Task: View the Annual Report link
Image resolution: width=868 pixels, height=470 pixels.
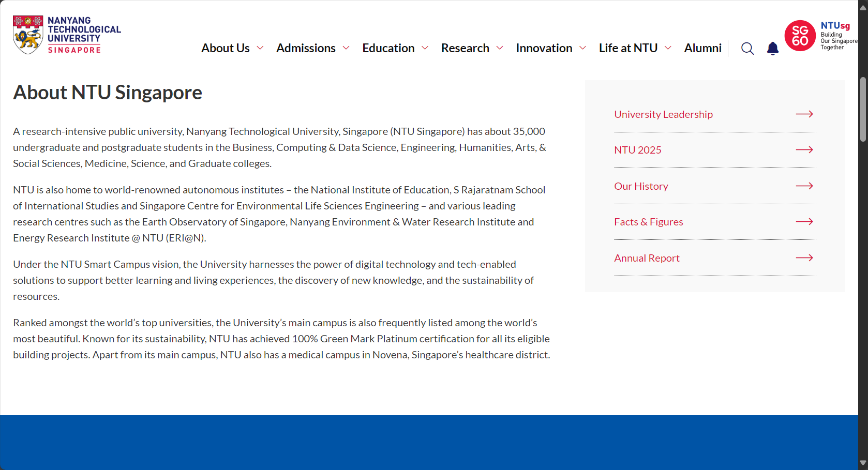Action: pos(647,258)
